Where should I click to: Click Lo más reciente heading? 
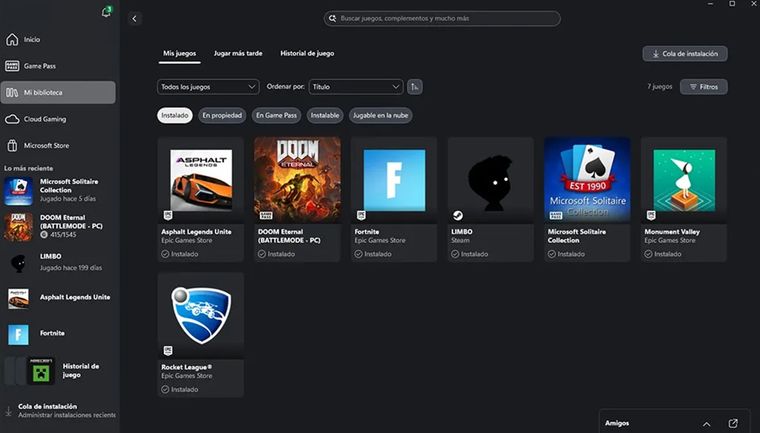tap(29, 168)
